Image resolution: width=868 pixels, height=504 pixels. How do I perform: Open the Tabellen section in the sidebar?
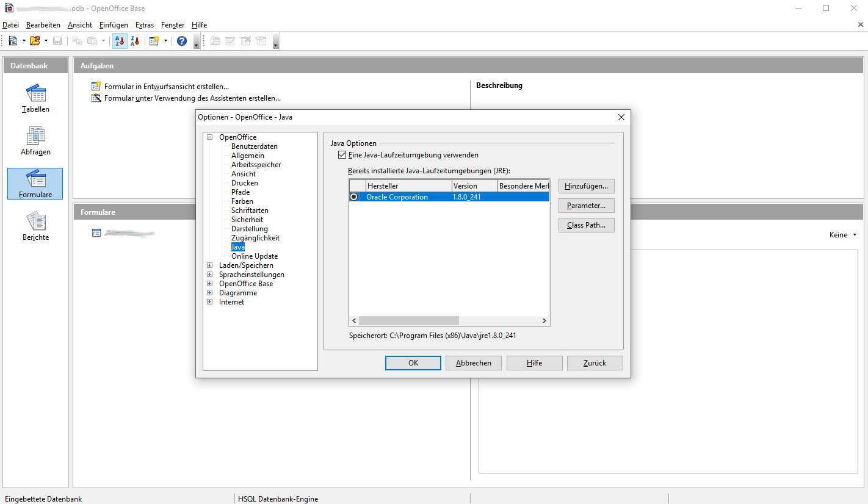pyautogui.click(x=35, y=99)
